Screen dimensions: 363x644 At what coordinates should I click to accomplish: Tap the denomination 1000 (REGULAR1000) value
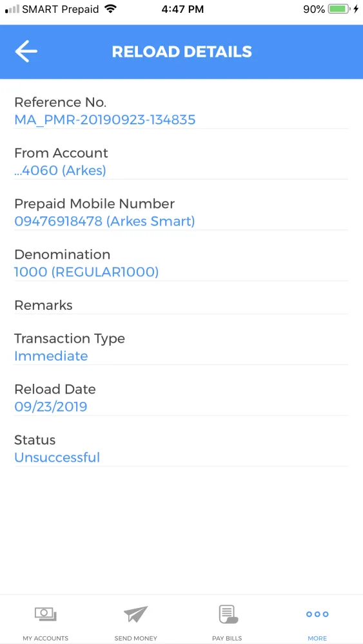tap(86, 272)
